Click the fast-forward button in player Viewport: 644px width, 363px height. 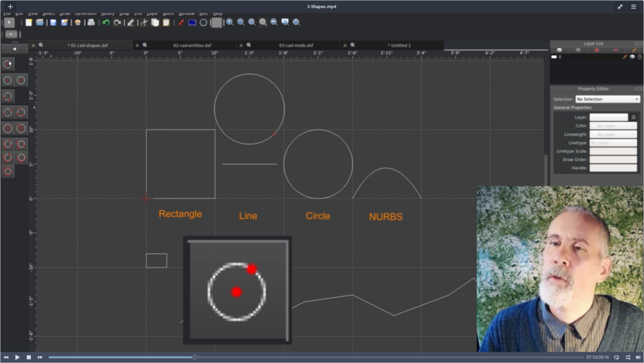[x=40, y=357]
